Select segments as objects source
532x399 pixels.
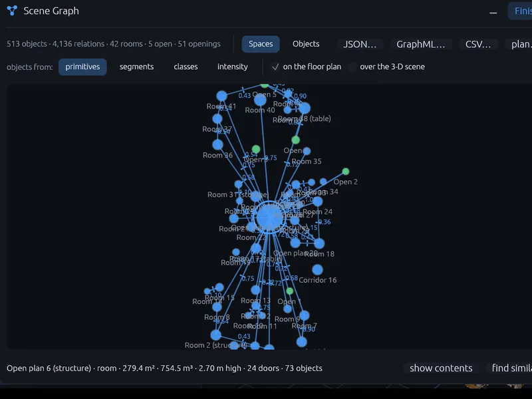click(136, 67)
